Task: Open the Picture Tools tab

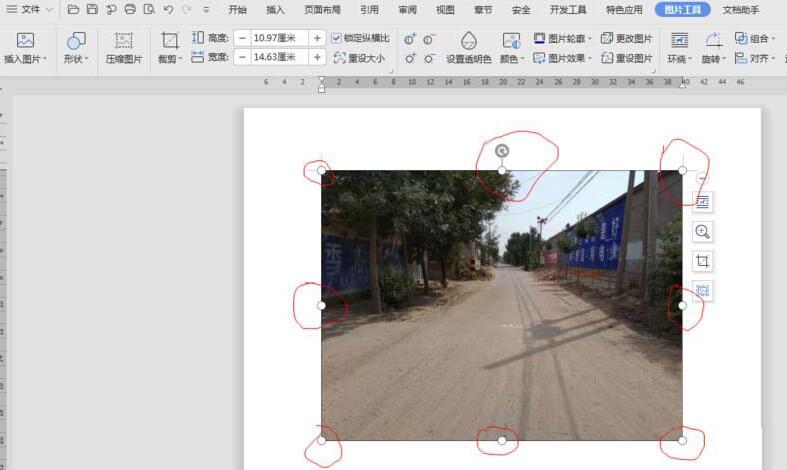Action: tap(683, 9)
